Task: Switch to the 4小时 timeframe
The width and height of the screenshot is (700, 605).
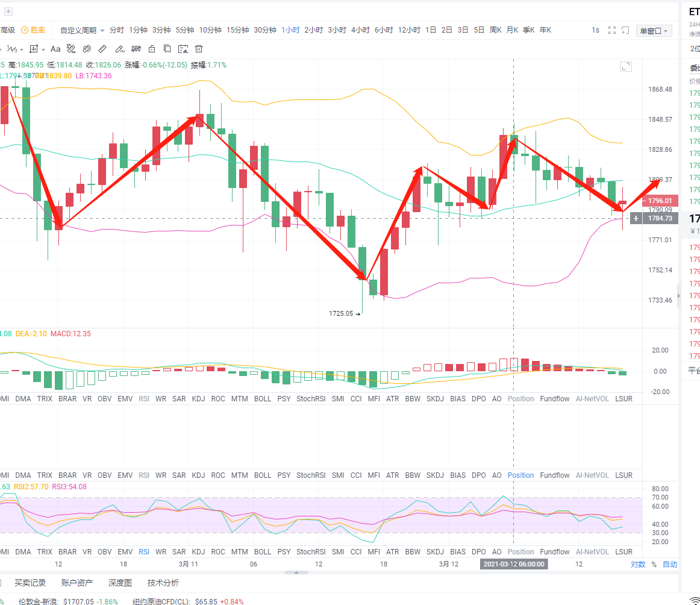Action: coord(360,30)
